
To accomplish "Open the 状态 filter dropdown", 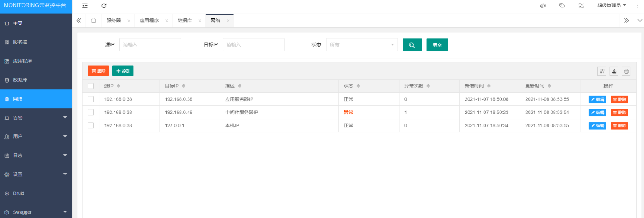I will tap(362, 45).
